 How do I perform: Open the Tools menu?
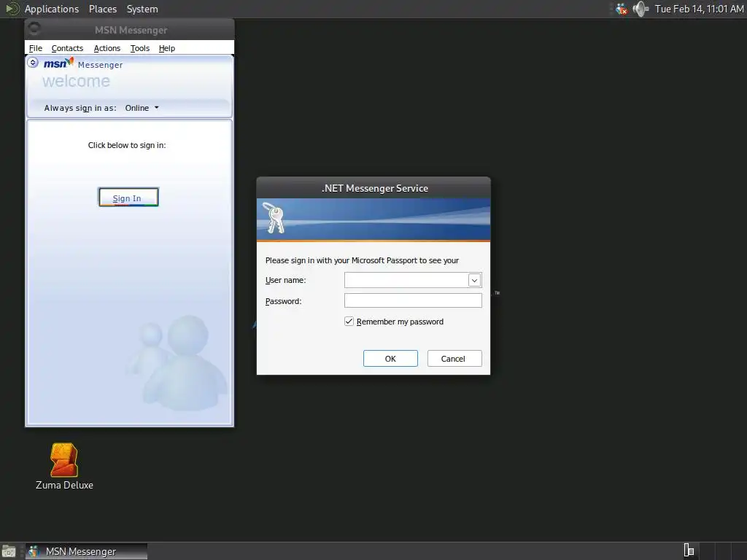pyautogui.click(x=139, y=48)
